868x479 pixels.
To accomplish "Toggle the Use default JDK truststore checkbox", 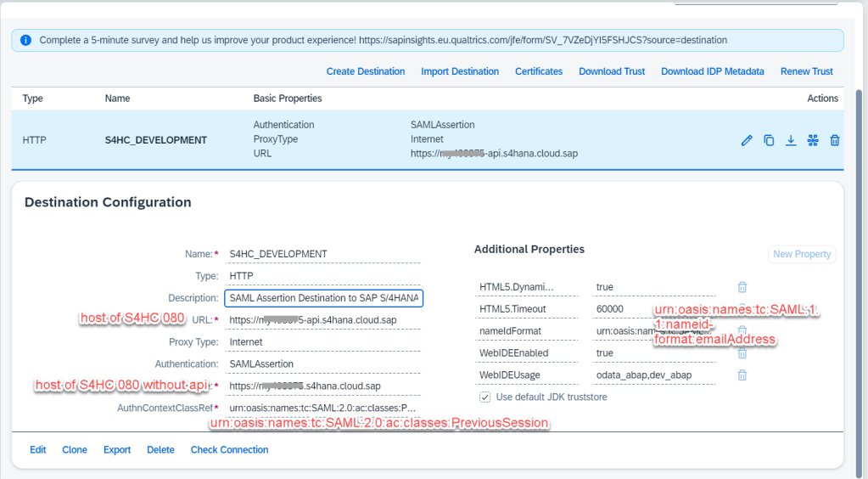I will [484, 397].
